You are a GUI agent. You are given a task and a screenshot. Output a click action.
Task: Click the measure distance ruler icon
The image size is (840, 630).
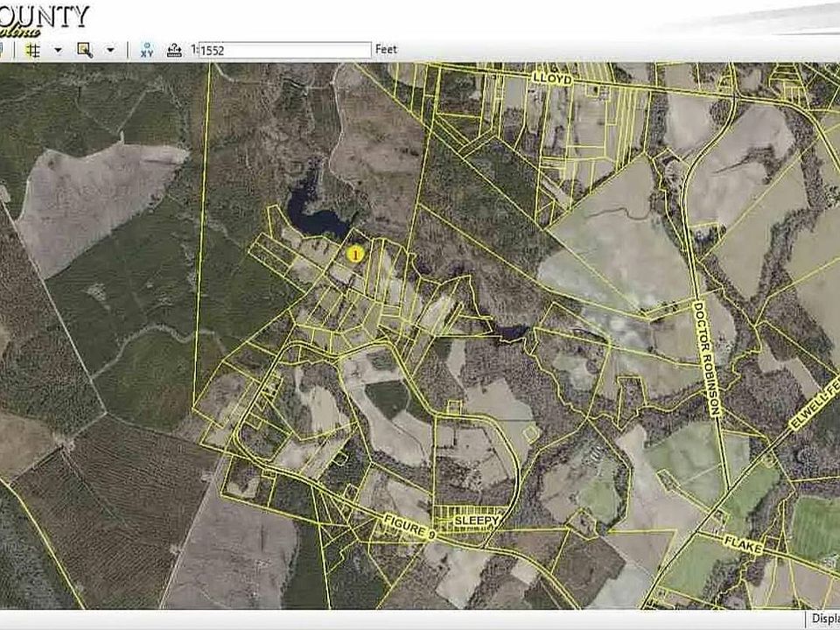(x=174, y=51)
